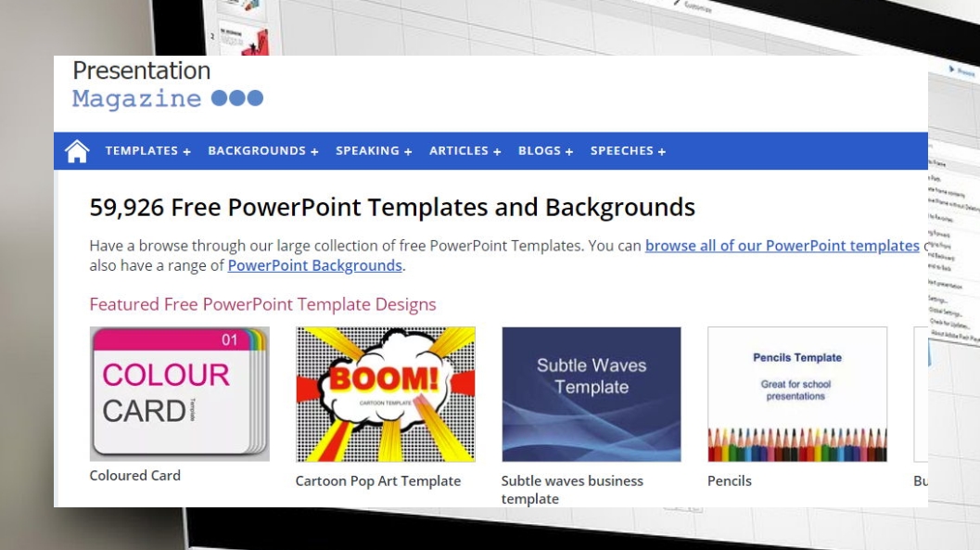Follow 'browse all of our PowerPoint templates' link
This screenshot has width=980, height=550.
click(x=782, y=246)
